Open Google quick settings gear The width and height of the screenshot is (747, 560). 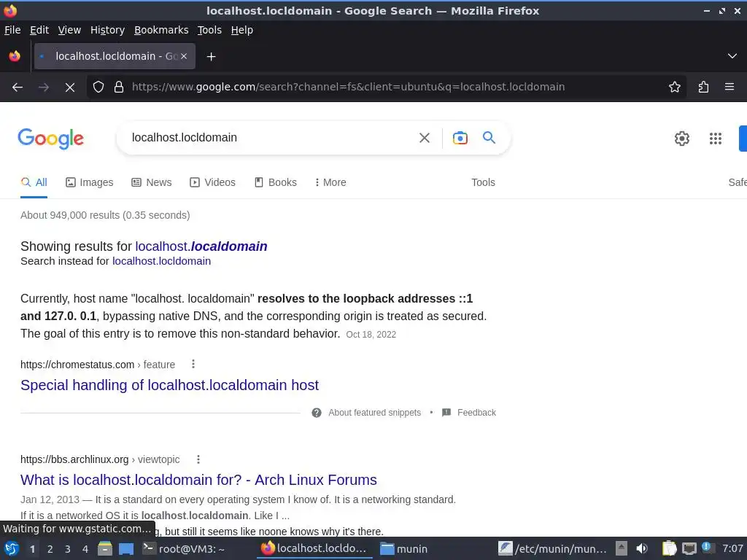[682, 139]
